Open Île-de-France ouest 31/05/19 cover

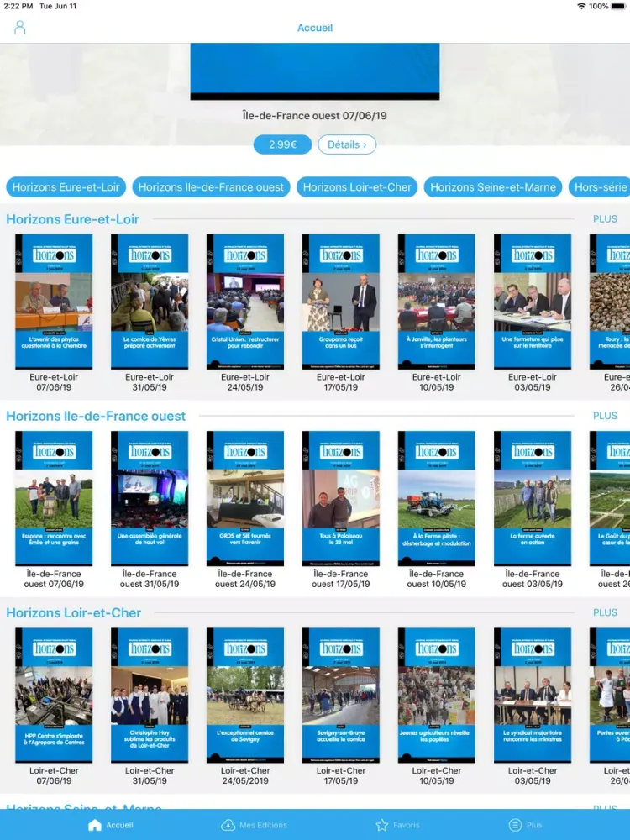[150, 498]
